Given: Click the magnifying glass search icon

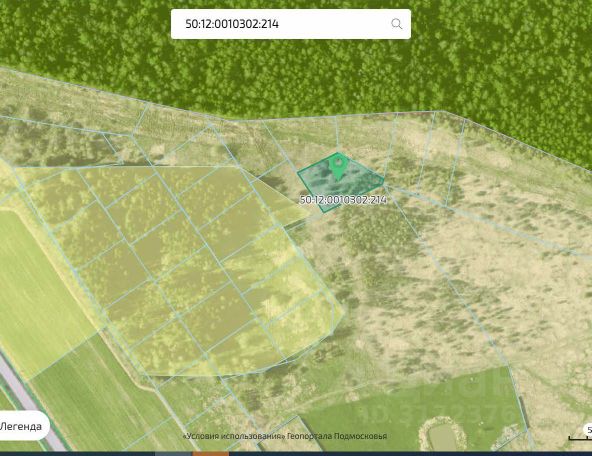Looking at the screenshot, I should tap(396, 24).
